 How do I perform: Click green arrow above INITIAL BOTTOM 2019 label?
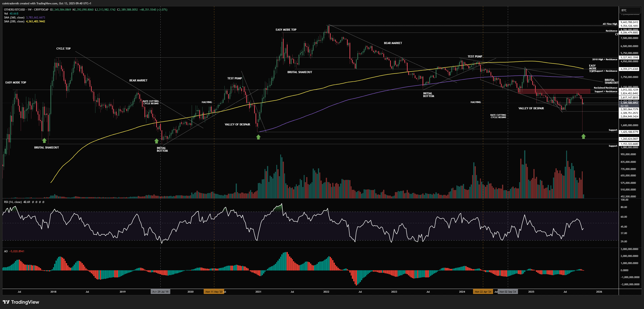pyautogui.click(x=156, y=141)
